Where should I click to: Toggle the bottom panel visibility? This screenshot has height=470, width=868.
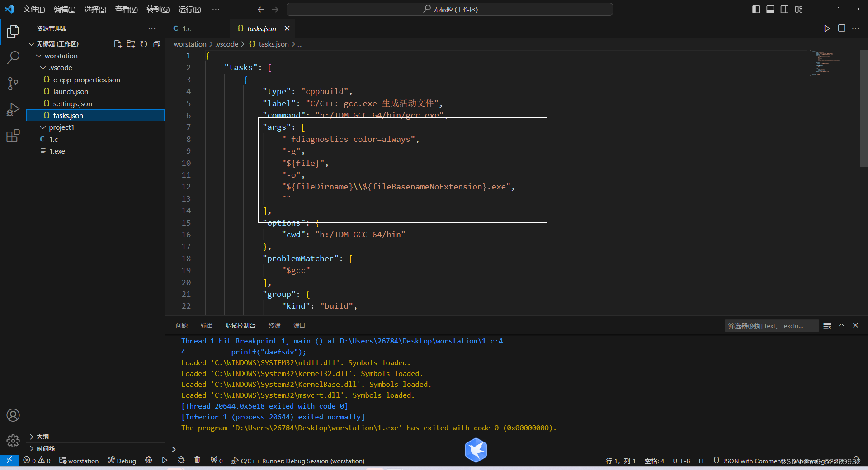tap(770, 9)
